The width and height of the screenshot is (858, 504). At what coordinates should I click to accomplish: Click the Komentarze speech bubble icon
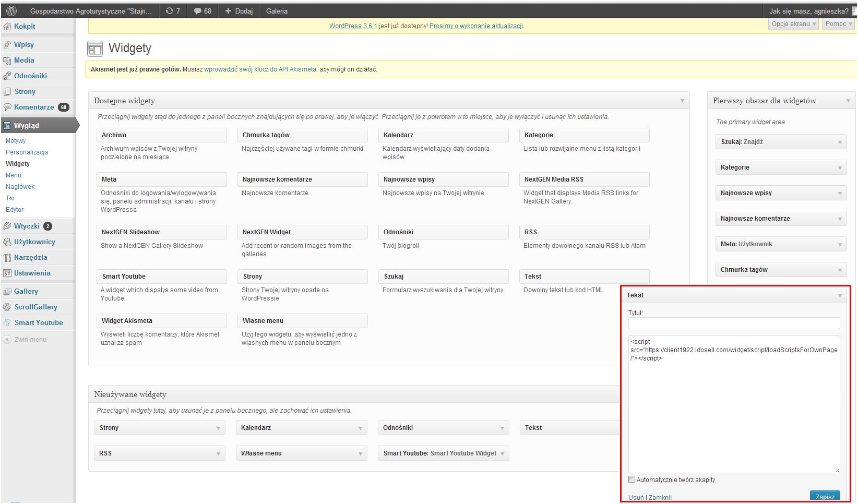point(7,107)
